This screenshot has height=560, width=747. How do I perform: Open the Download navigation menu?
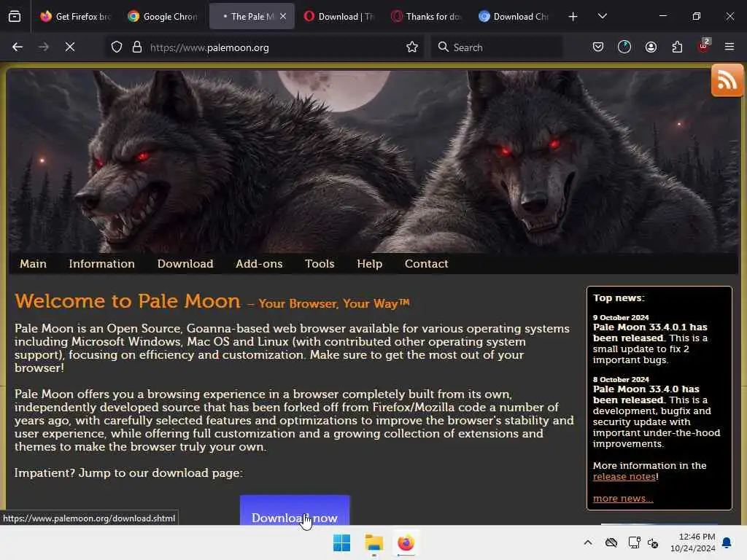(185, 264)
